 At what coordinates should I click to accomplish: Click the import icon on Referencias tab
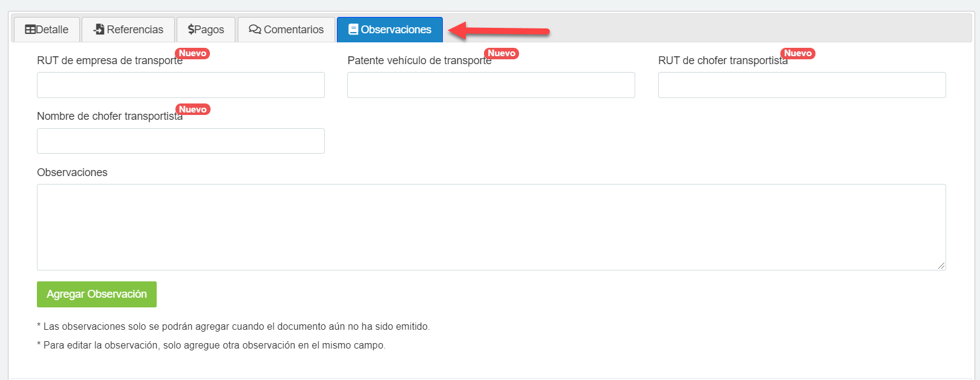(x=99, y=30)
